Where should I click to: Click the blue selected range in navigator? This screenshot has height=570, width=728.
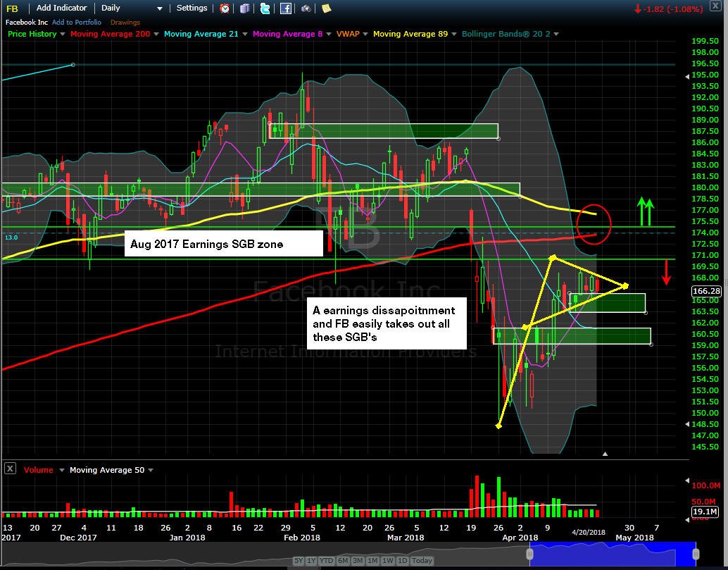[613, 554]
